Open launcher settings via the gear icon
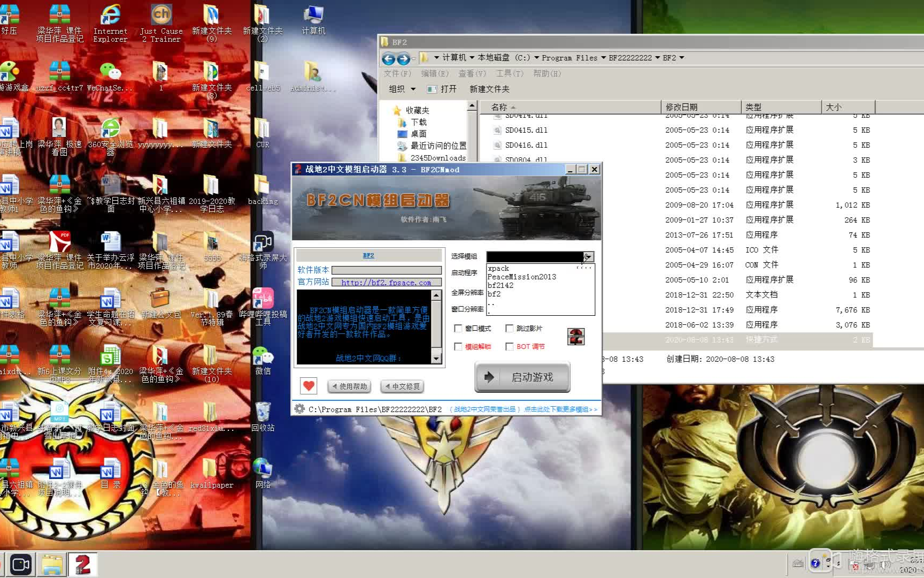 pyautogui.click(x=299, y=408)
